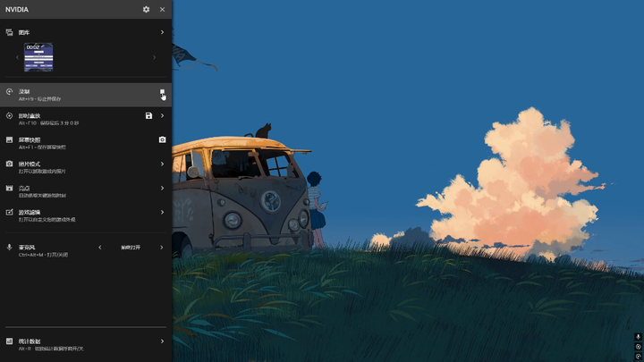Show next gallery item arrow
644x362 pixels.
tap(155, 57)
